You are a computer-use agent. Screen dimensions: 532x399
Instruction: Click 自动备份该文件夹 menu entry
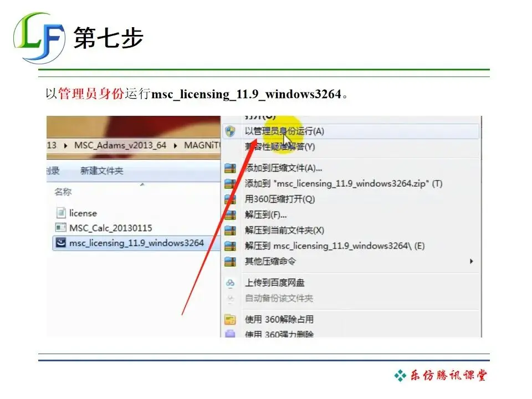(x=279, y=298)
